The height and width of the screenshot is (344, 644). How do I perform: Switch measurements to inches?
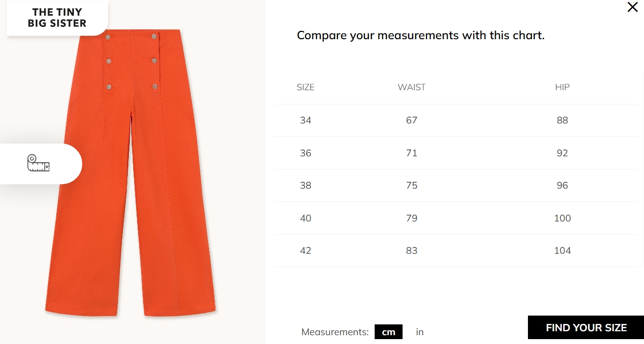(420, 332)
